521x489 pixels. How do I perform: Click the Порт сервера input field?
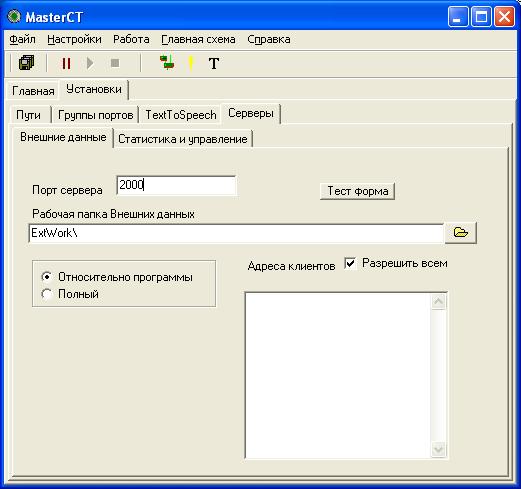point(176,185)
